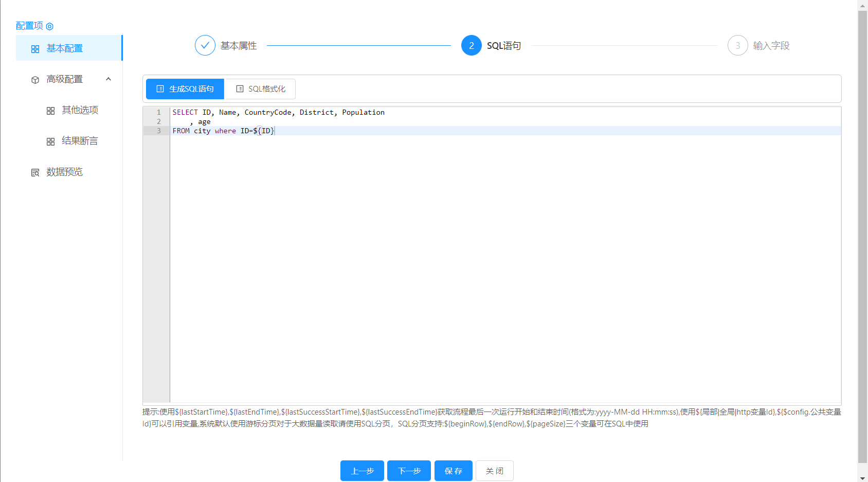Click the preview icon beside 数据预览
Screen dimensions: 868x482
point(35,172)
